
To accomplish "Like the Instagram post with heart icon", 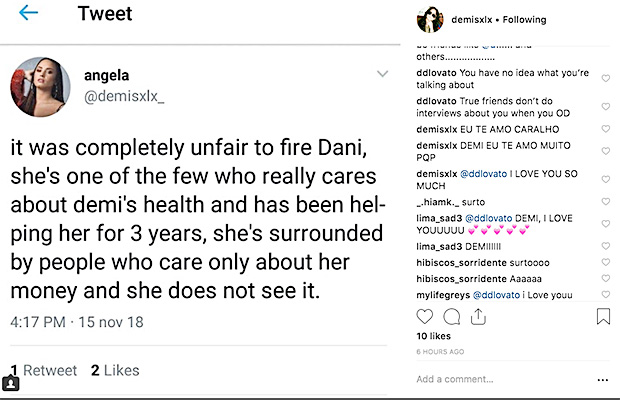I will (425, 317).
